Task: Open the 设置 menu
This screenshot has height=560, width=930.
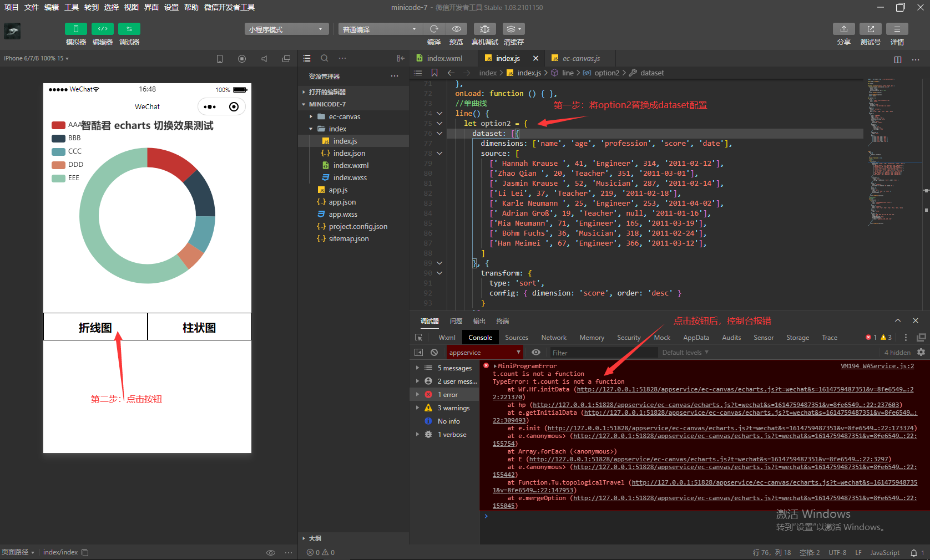Action: (171, 7)
